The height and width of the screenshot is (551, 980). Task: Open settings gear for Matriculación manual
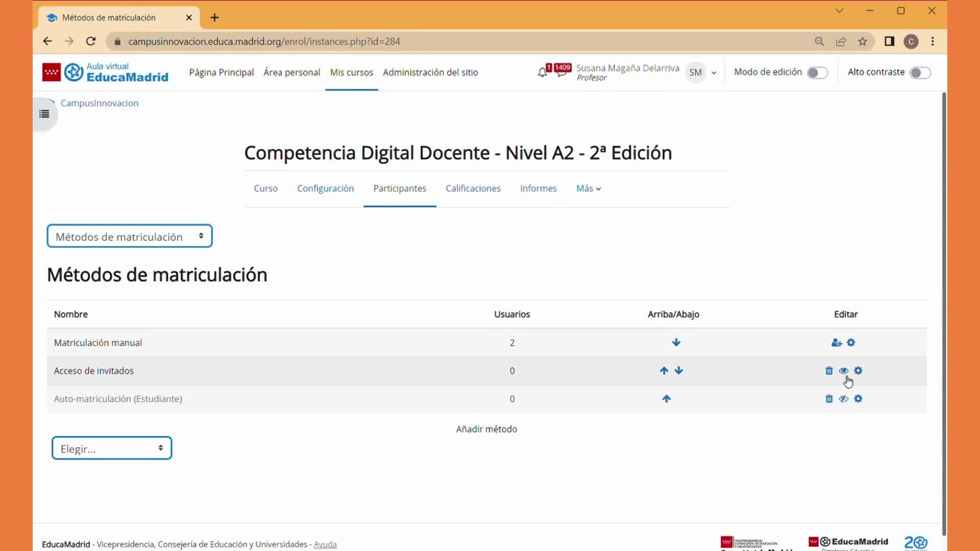(851, 343)
